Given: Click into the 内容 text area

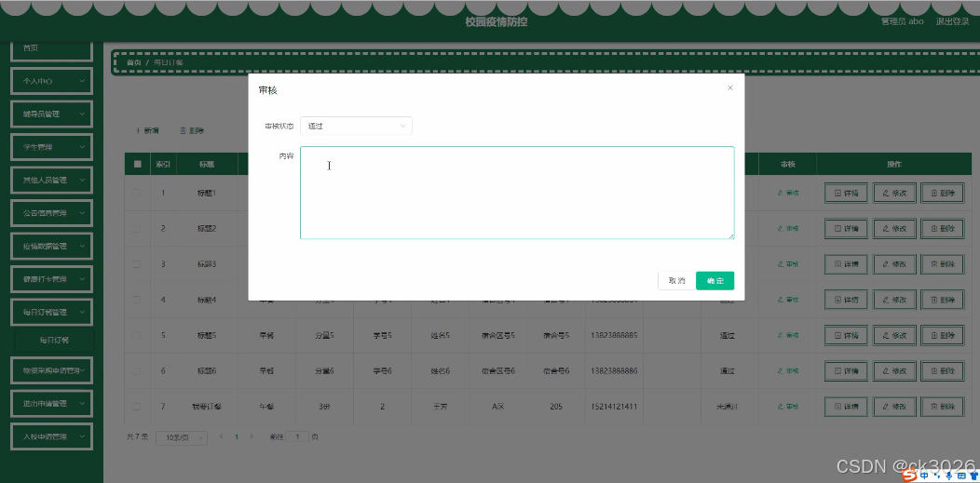Looking at the screenshot, I should click(517, 193).
